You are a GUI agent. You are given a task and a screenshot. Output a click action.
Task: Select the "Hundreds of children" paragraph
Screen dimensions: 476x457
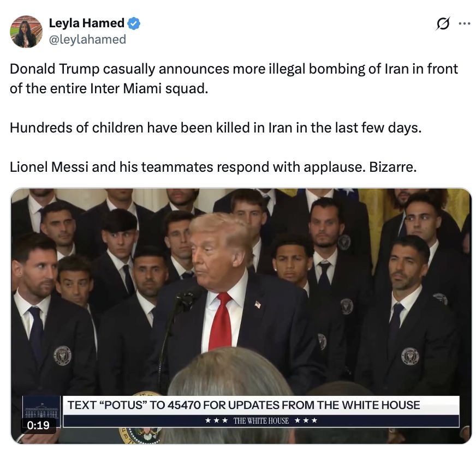pyautogui.click(x=216, y=128)
